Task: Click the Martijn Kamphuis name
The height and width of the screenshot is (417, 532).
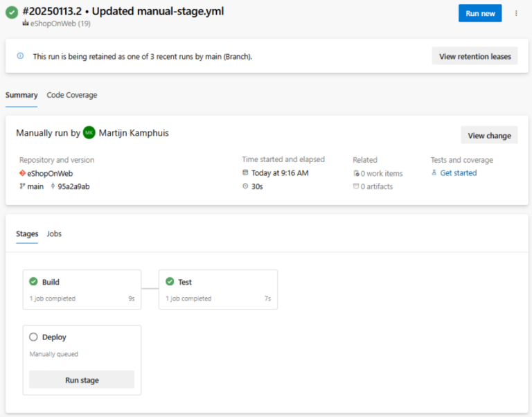Action: point(134,133)
